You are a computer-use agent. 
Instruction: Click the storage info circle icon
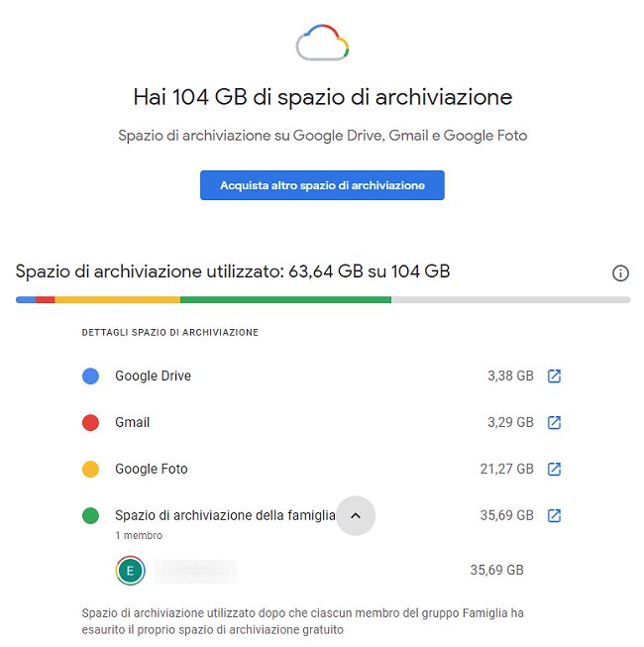(621, 273)
